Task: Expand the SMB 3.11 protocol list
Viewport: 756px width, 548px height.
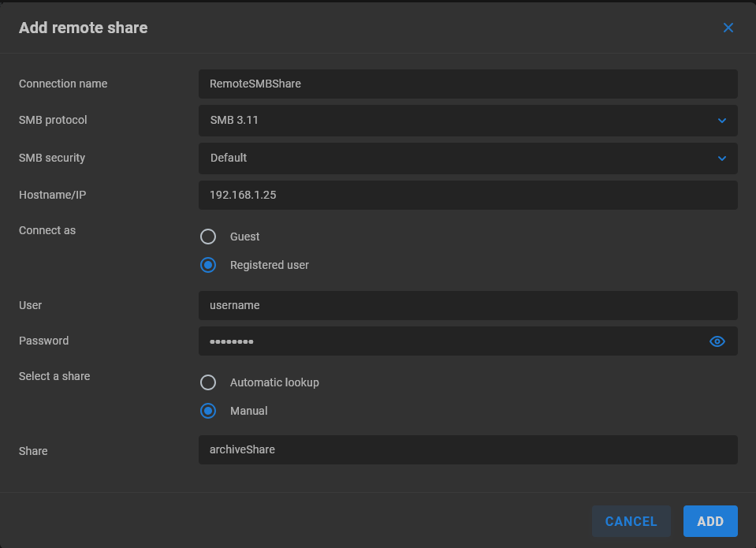Action: (467, 121)
